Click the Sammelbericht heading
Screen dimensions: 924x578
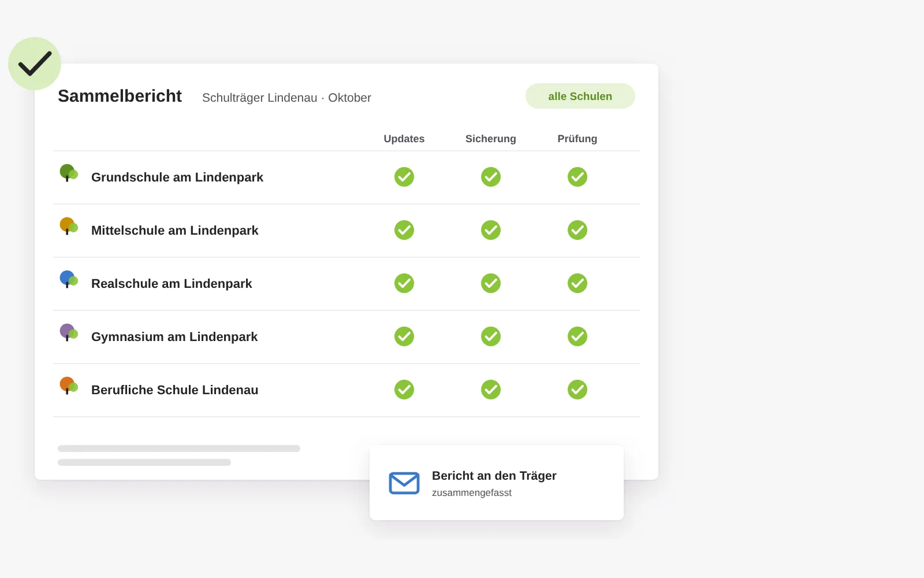[x=120, y=96]
